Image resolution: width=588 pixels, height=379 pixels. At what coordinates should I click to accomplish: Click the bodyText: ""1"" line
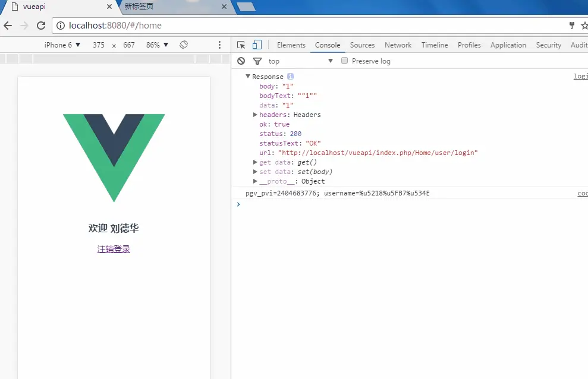pos(288,96)
